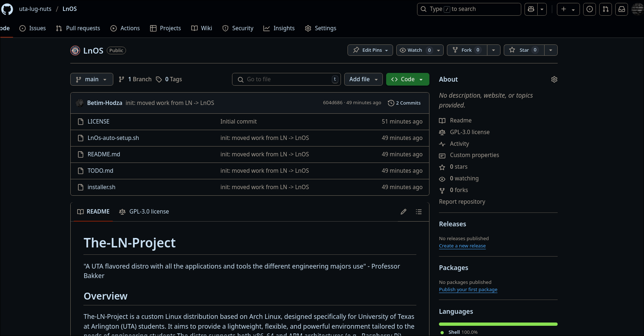Switch to the Pull requests tab
The height and width of the screenshot is (336, 644).
(78, 28)
